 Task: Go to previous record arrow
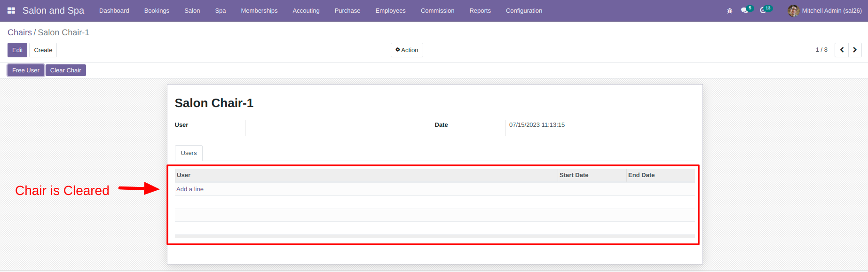pyautogui.click(x=842, y=50)
